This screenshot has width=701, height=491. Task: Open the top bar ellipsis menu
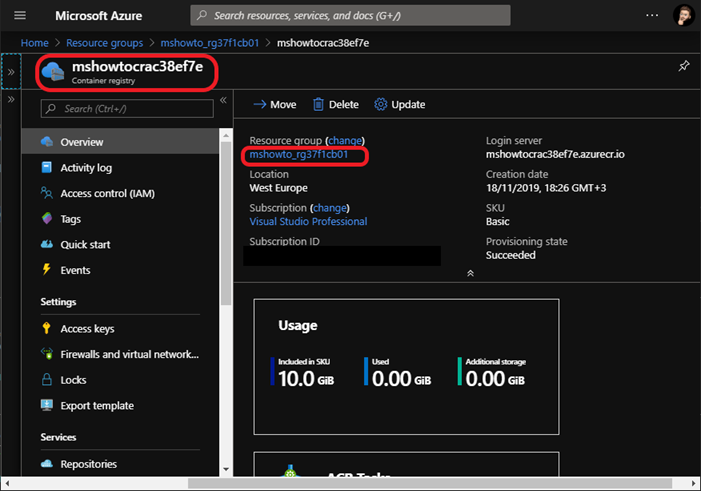click(652, 16)
